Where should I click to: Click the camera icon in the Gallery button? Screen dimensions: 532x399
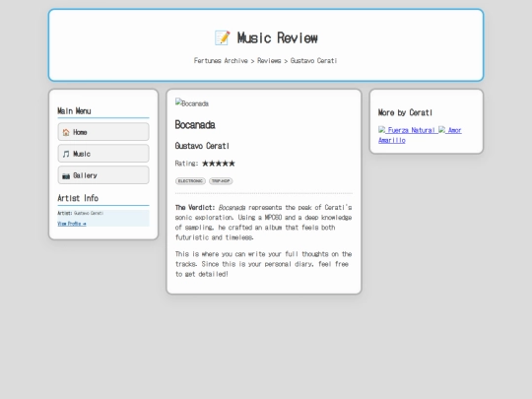(66, 175)
